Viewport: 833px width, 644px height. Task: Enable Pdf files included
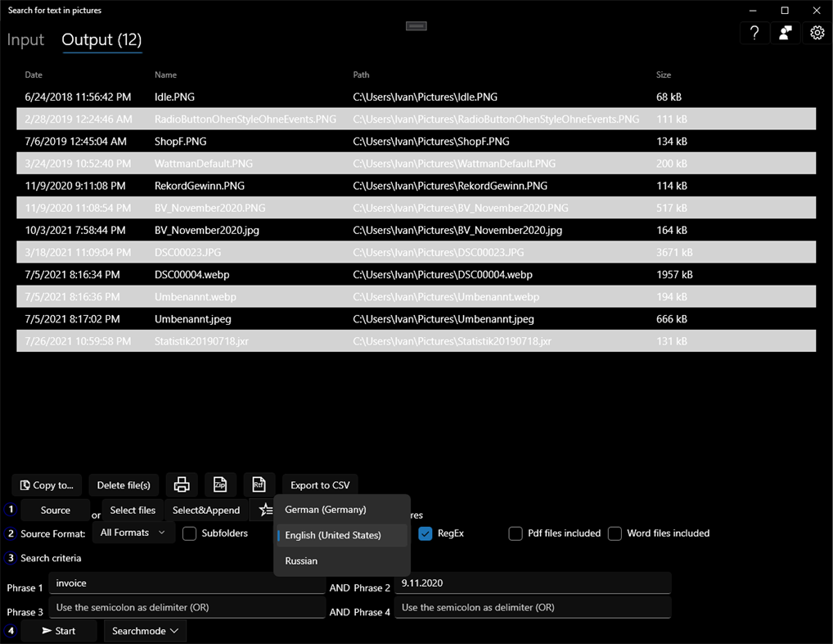tap(516, 534)
